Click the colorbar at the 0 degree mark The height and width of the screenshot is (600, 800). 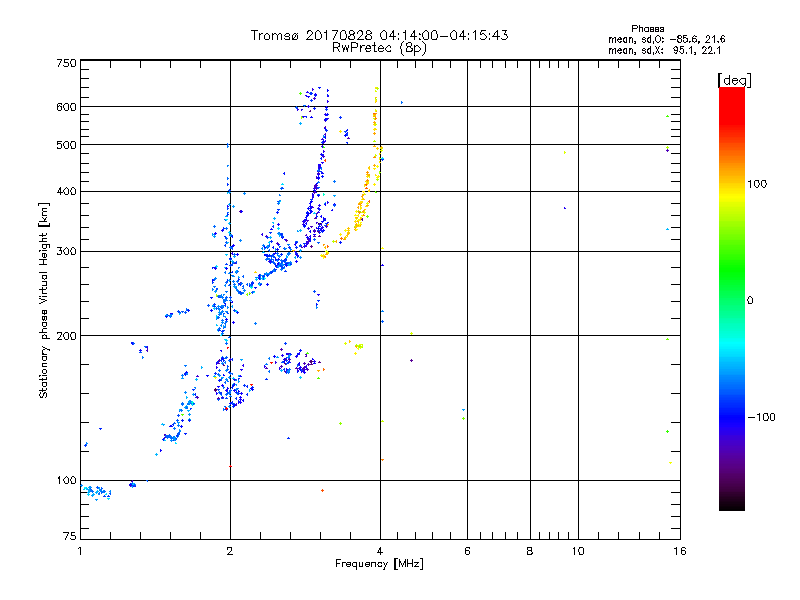(732, 300)
